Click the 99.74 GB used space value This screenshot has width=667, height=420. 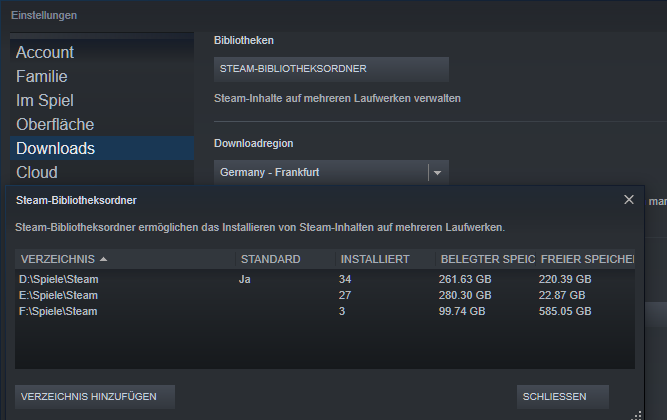click(x=462, y=311)
